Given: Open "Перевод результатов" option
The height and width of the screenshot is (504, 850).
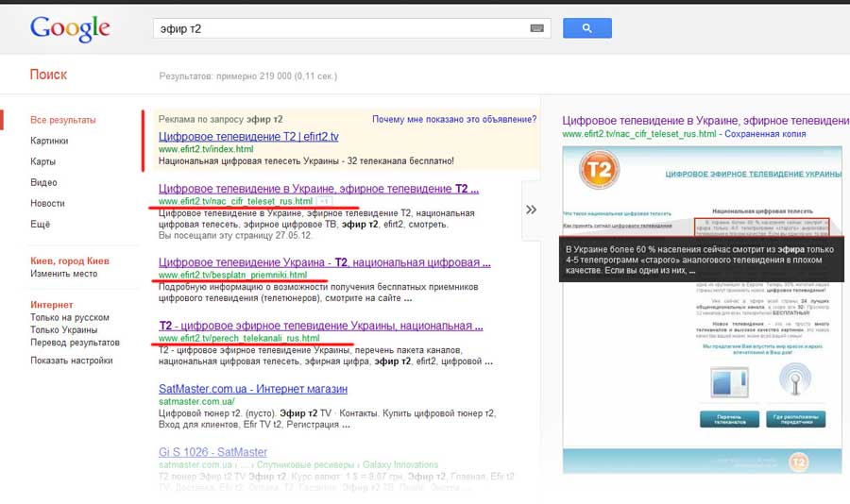Looking at the screenshot, I should [x=75, y=343].
